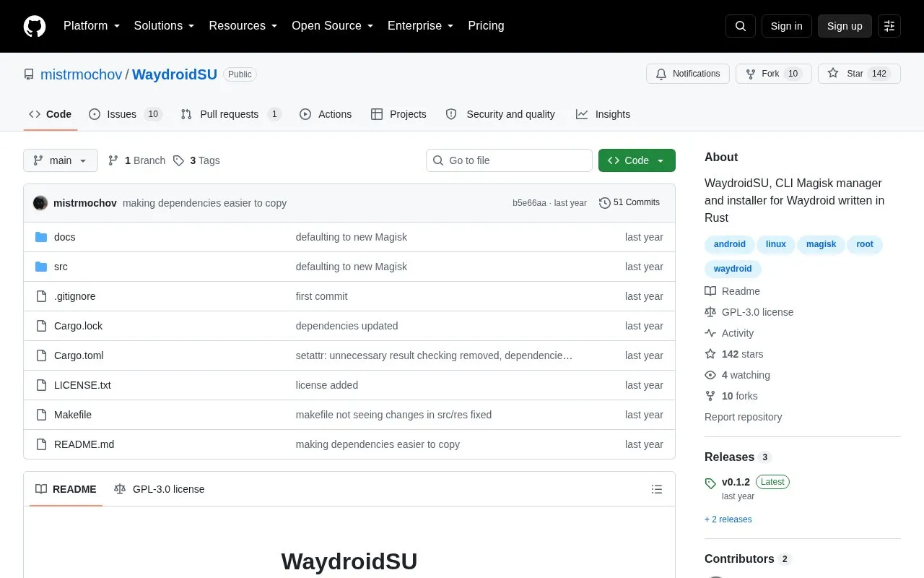Image resolution: width=924 pixels, height=578 pixels.
Task: Click the eye icon beside 4 watching
Action: pos(710,375)
